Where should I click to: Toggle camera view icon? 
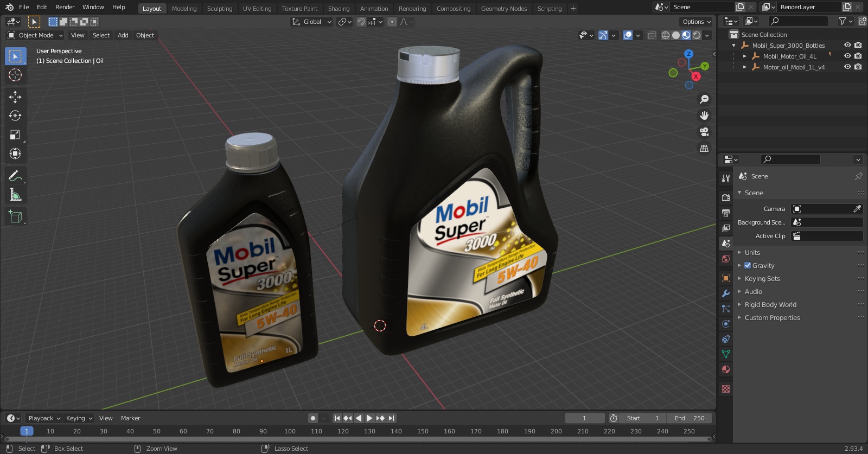tap(704, 132)
